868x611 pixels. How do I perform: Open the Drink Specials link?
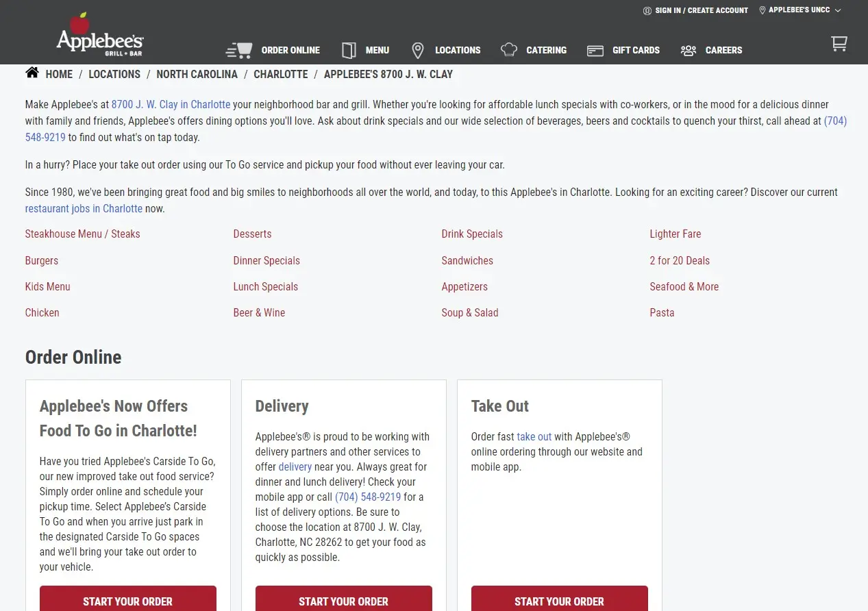click(472, 234)
